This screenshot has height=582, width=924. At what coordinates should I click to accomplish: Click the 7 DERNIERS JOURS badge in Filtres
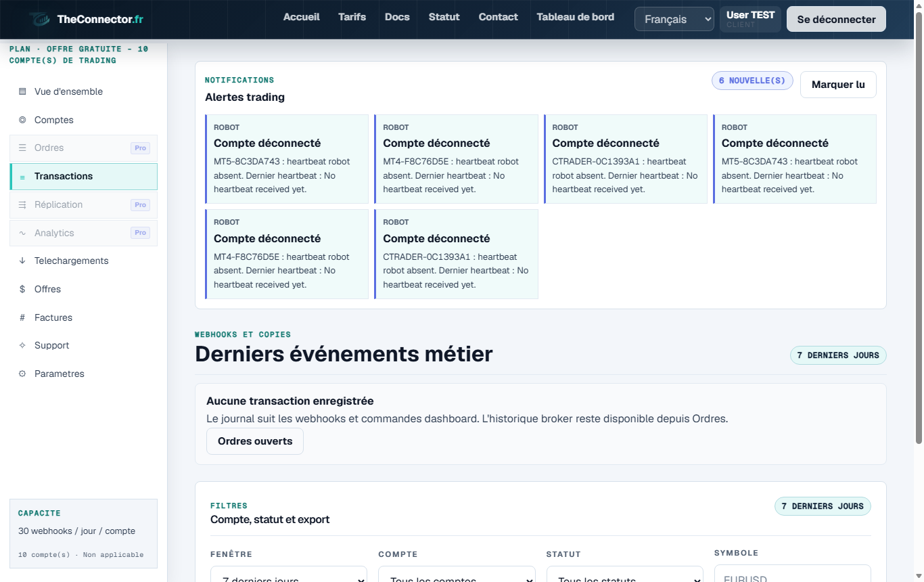pos(823,506)
